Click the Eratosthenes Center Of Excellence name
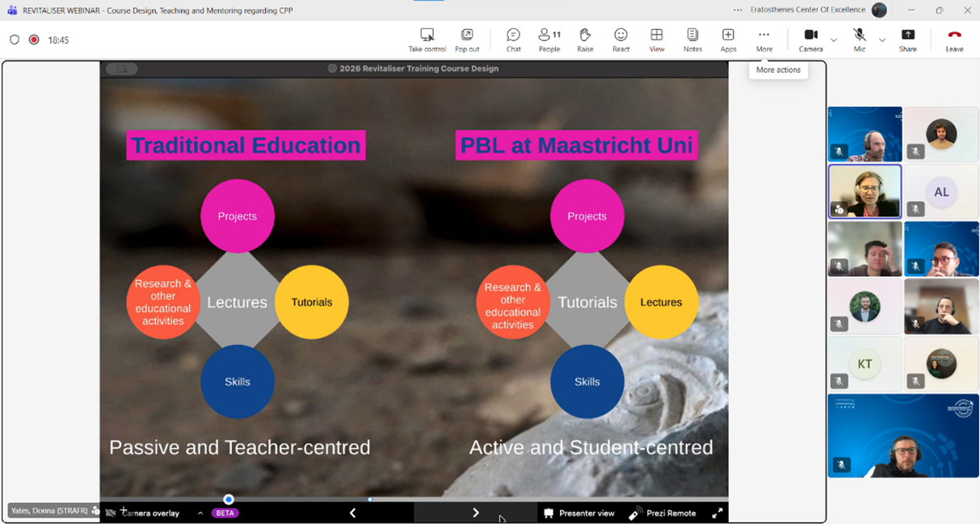This screenshot has height=524, width=980. point(809,10)
